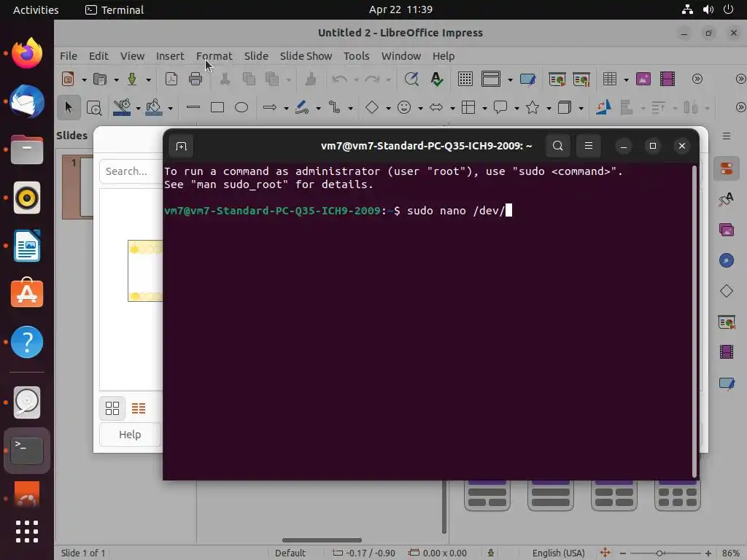Open the Format menu in Impress
The height and width of the screenshot is (560, 747).
click(x=214, y=56)
